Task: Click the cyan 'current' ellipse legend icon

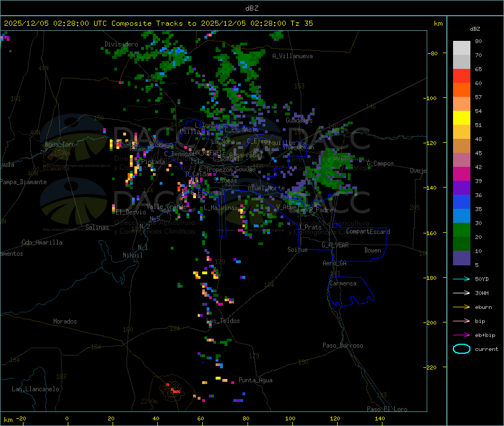Action: tap(461, 349)
